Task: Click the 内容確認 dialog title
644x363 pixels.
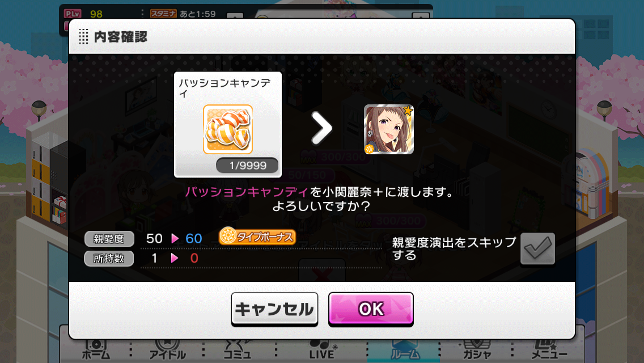Action: [x=120, y=37]
